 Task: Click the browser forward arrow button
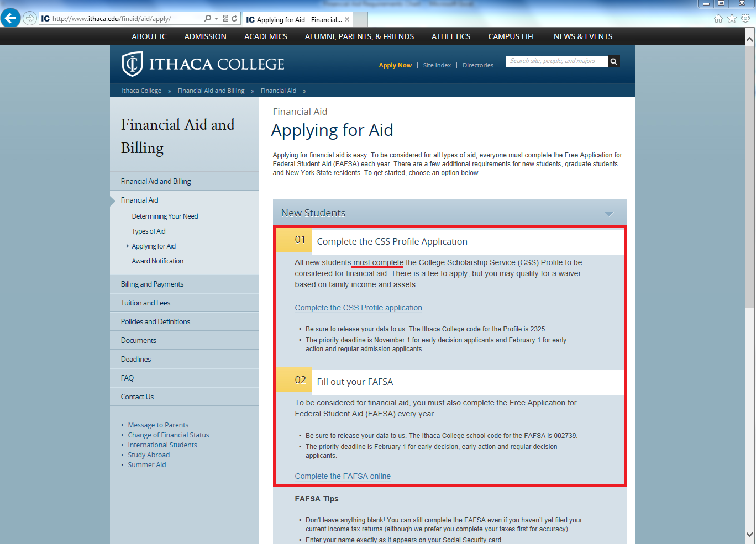pos(30,18)
